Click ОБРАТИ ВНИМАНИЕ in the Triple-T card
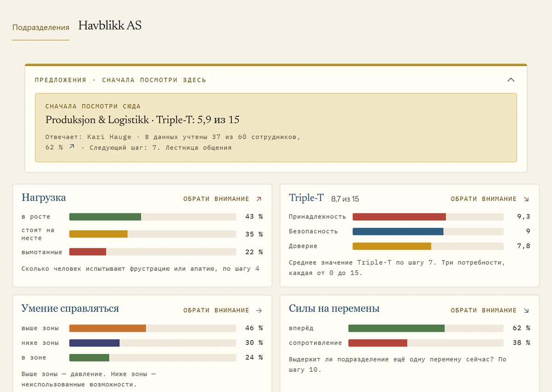This screenshot has height=392, width=552. (x=483, y=199)
